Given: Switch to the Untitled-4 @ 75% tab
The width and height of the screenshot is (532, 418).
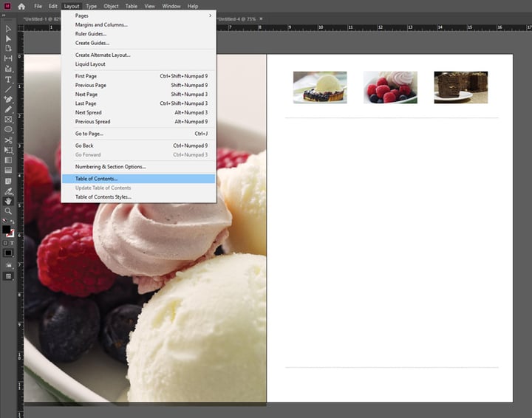Looking at the screenshot, I should click(237, 19).
